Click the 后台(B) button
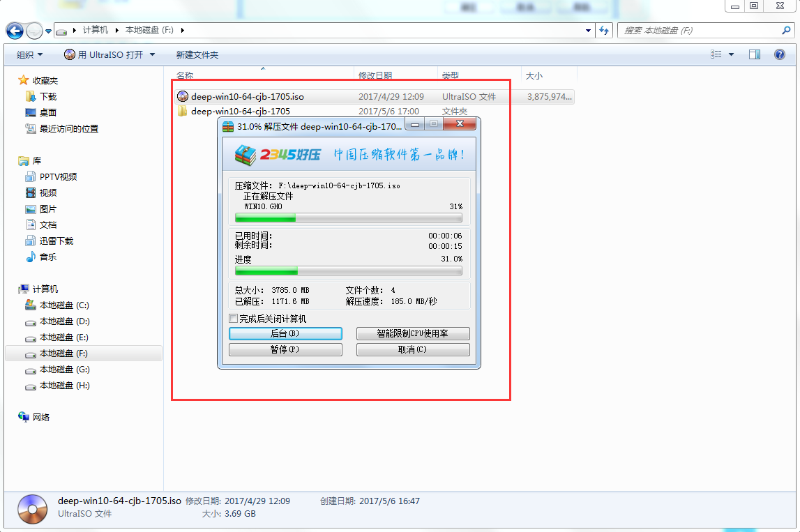800x532 pixels. (x=285, y=333)
